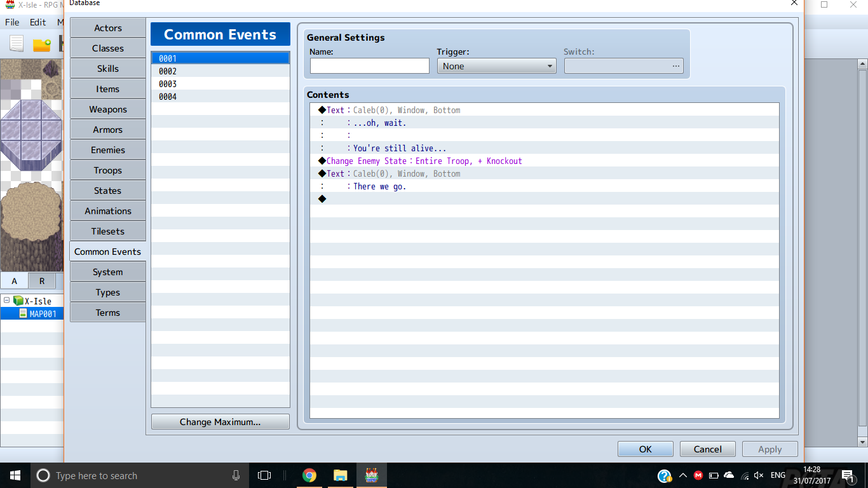Click the red MEGA tray icon

(698, 475)
